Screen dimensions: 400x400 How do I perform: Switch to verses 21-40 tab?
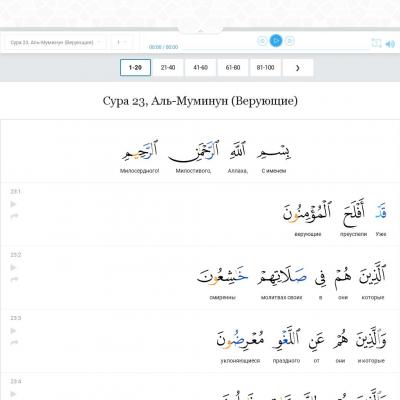pos(168,68)
